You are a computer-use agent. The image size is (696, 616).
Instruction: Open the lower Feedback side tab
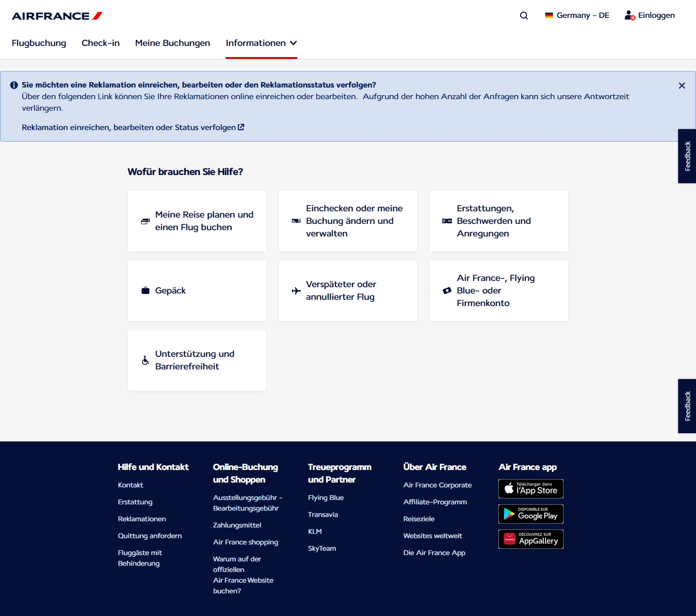[687, 406]
